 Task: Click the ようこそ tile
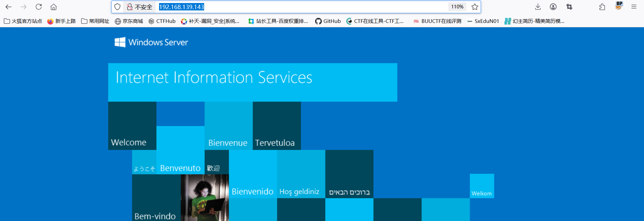click(x=144, y=162)
